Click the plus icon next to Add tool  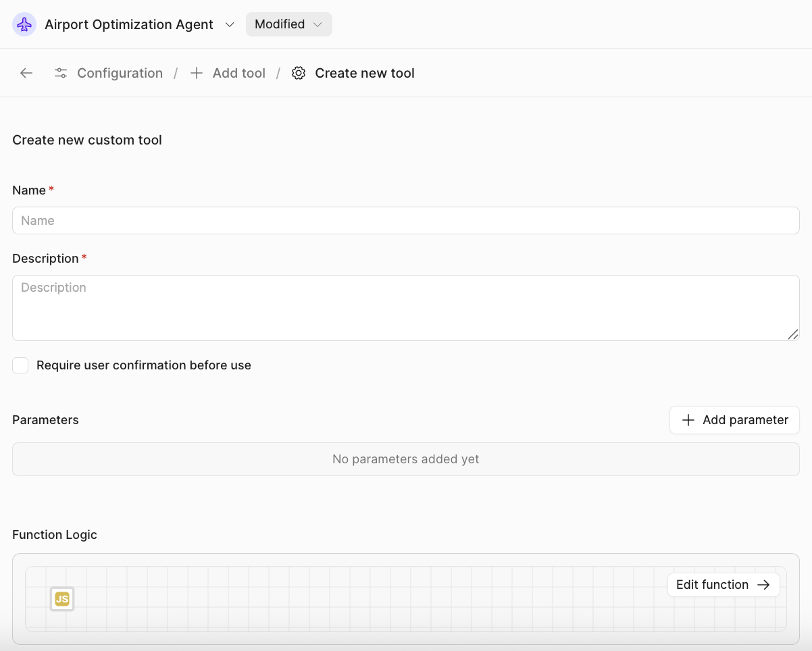[x=196, y=72]
